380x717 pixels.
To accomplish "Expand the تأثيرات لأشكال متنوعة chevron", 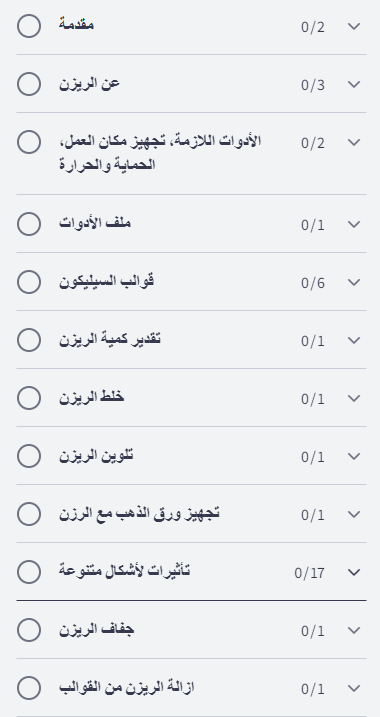I will (x=354, y=573).
